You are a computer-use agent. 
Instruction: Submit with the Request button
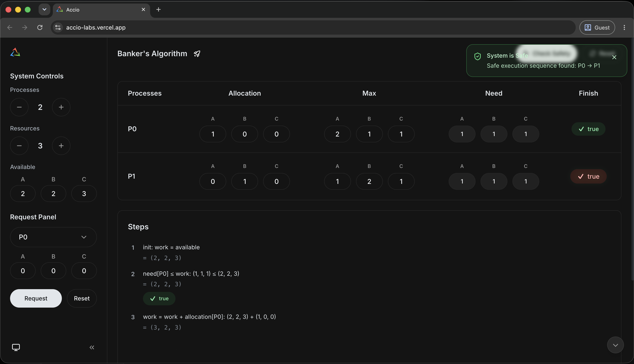point(36,298)
